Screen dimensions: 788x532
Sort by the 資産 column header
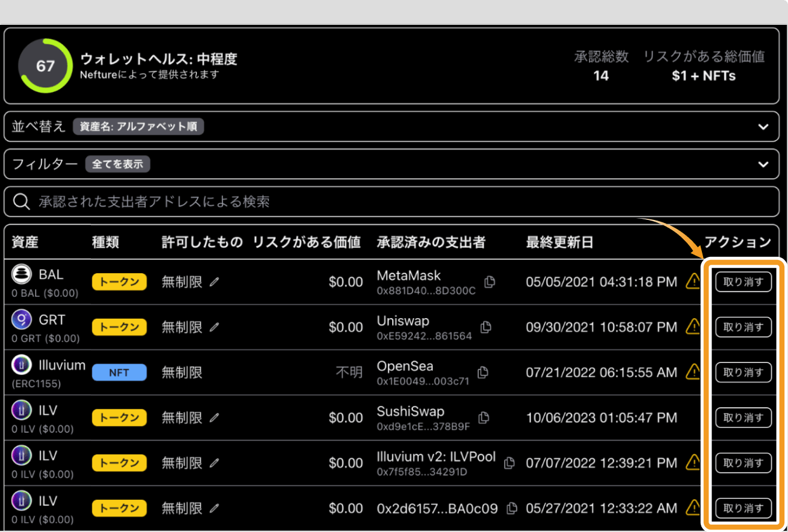pyautogui.click(x=25, y=242)
